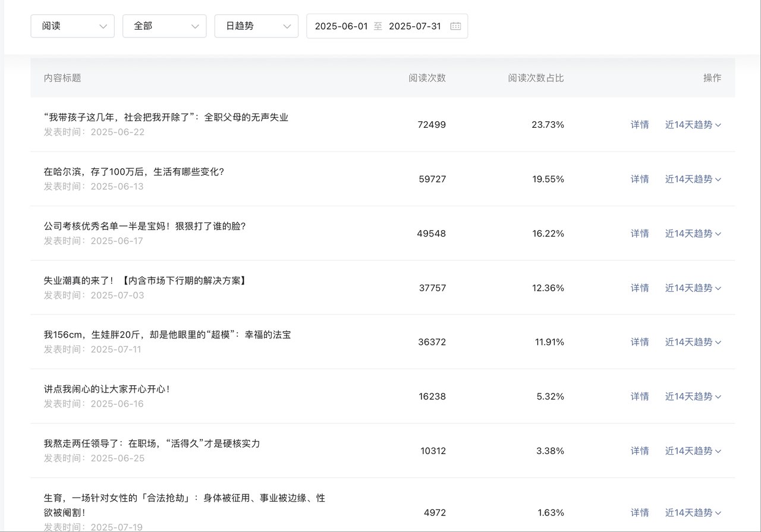Click the read count 10312
The height and width of the screenshot is (532, 761).
[x=433, y=451]
